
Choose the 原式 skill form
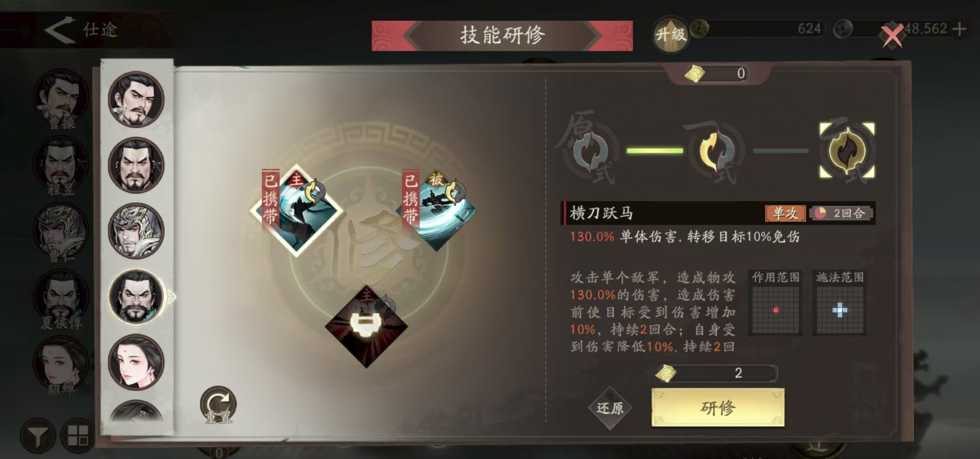click(591, 151)
